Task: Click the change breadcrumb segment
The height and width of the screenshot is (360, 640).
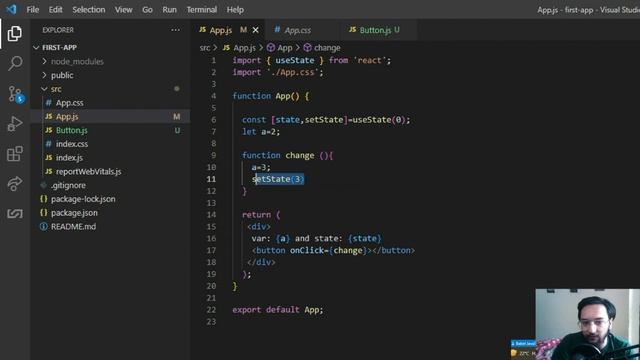Action: (x=327, y=48)
